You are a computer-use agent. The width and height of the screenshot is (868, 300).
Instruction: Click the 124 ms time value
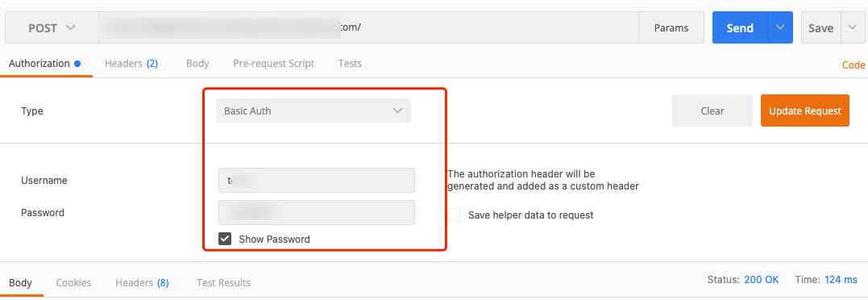click(x=841, y=280)
